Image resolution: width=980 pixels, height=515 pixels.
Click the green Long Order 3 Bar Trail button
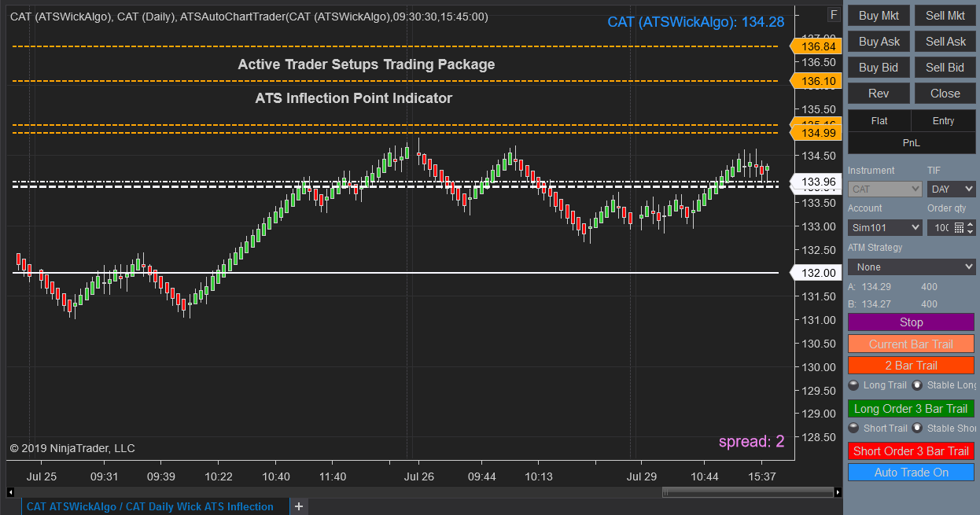(912, 409)
